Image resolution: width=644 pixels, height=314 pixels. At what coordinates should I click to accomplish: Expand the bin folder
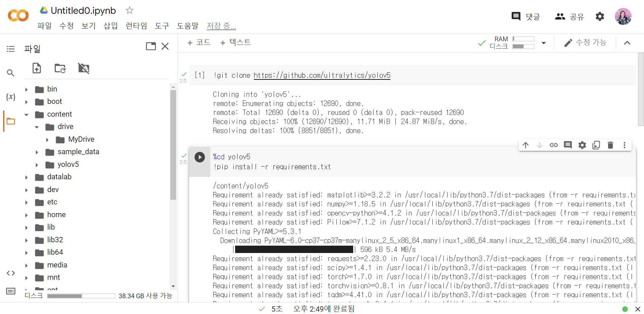pyautogui.click(x=26, y=89)
